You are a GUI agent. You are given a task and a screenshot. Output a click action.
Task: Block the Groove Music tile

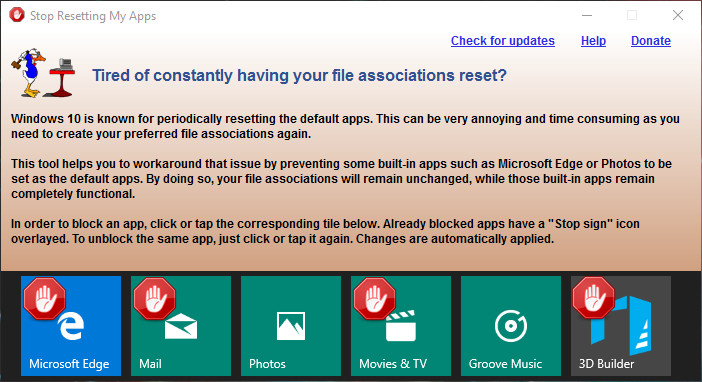coord(511,326)
